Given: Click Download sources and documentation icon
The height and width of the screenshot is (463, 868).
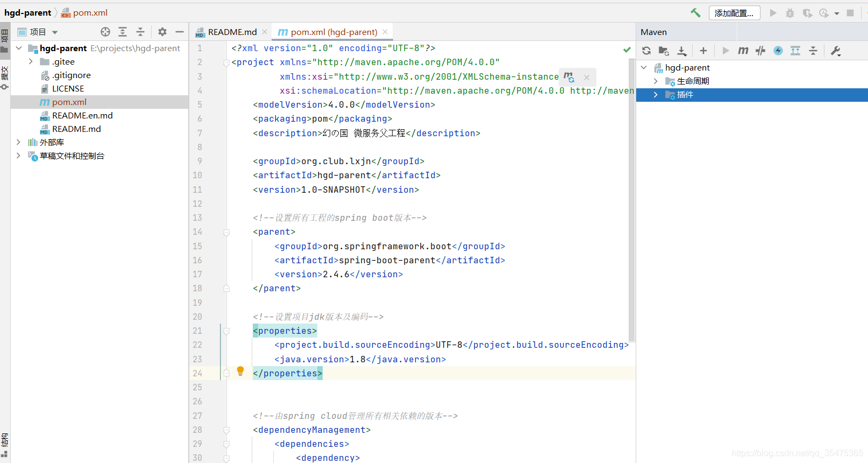Looking at the screenshot, I should tap(681, 51).
